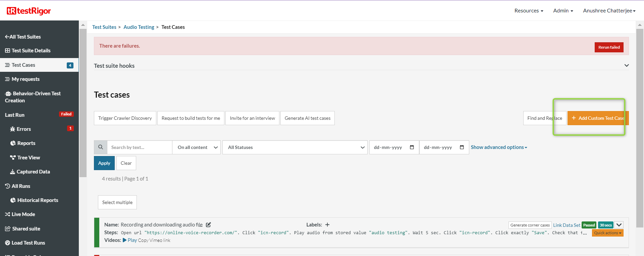Click Add Custom Test Case button

tap(598, 118)
